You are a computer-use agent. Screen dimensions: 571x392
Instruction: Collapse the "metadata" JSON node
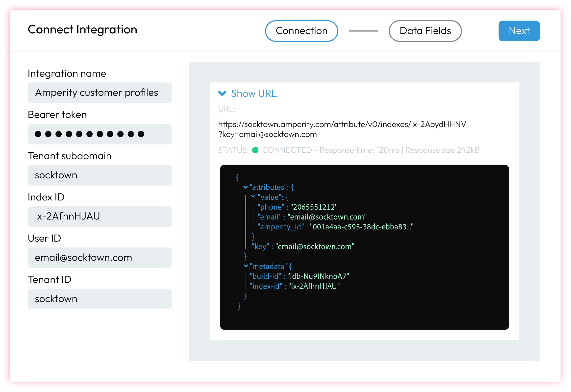[x=246, y=266]
